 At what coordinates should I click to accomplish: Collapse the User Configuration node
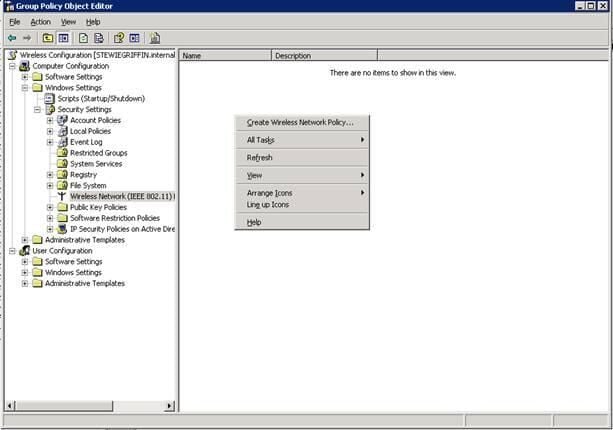[x=12, y=251]
